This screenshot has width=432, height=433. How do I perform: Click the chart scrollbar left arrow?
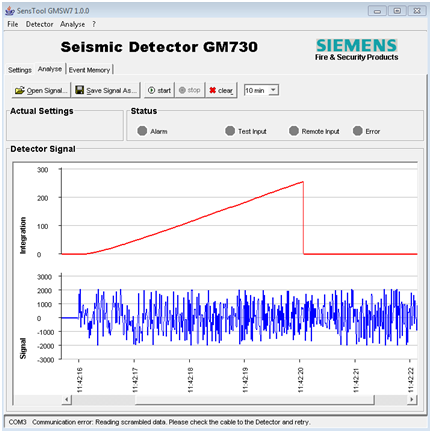[x=67, y=399]
